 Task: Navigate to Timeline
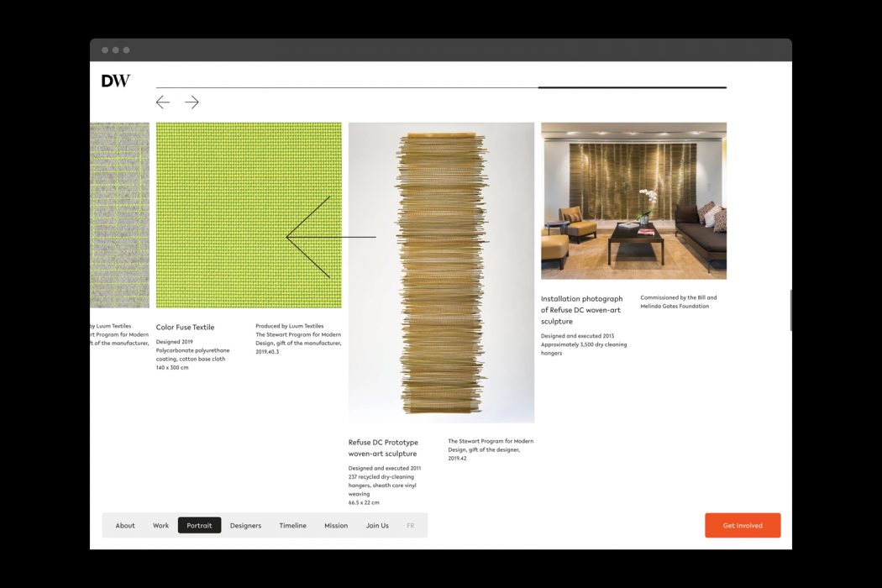293,526
